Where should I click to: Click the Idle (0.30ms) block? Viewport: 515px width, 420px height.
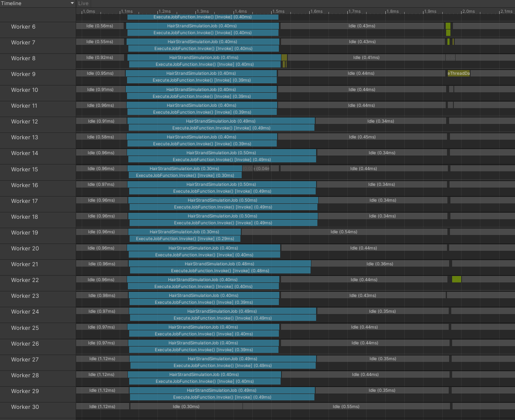tap(186, 407)
